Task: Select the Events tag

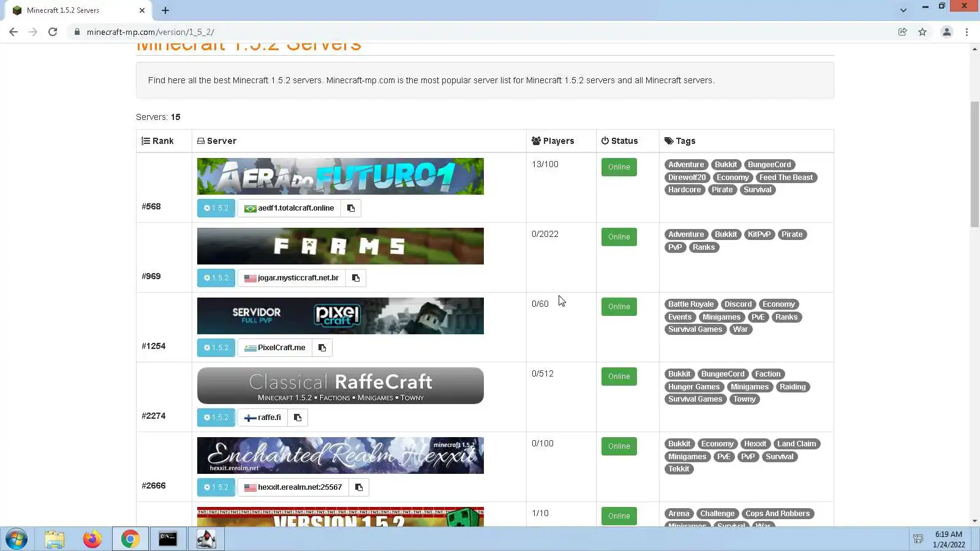Action: (680, 317)
